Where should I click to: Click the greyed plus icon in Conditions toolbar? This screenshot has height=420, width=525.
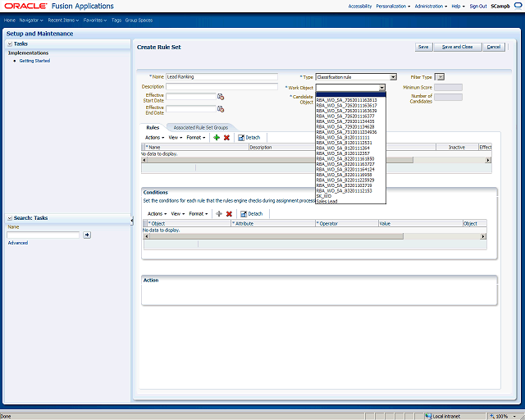[x=219, y=213]
